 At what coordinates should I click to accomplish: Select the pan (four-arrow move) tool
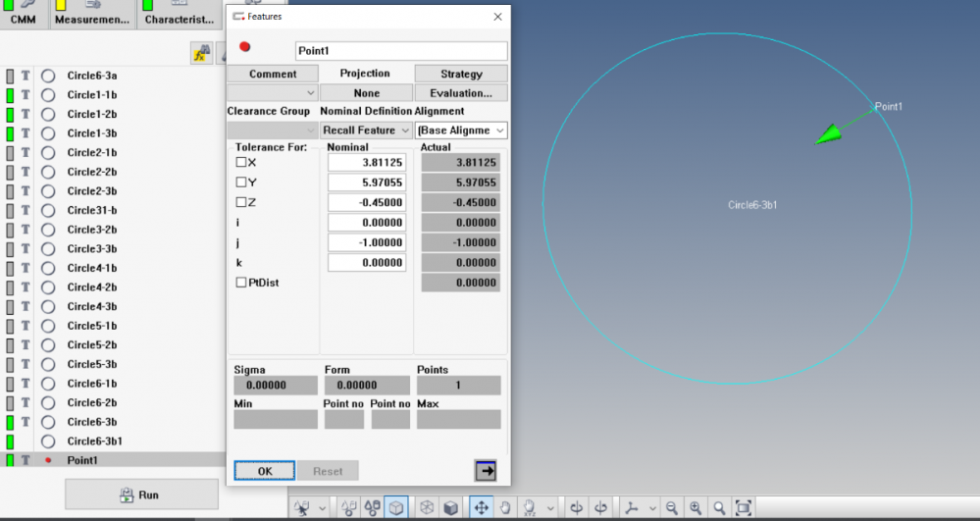[x=481, y=507]
